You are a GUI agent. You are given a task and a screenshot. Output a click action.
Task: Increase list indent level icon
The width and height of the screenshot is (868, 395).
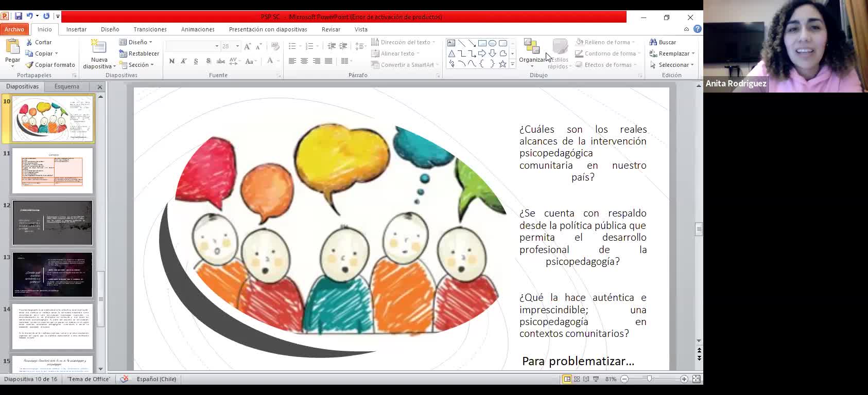click(x=343, y=46)
